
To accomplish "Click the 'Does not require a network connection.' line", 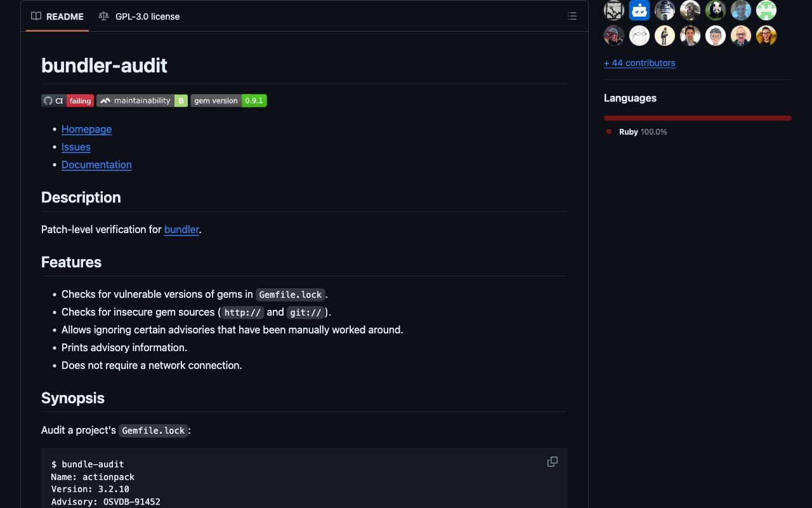I will point(152,365).
